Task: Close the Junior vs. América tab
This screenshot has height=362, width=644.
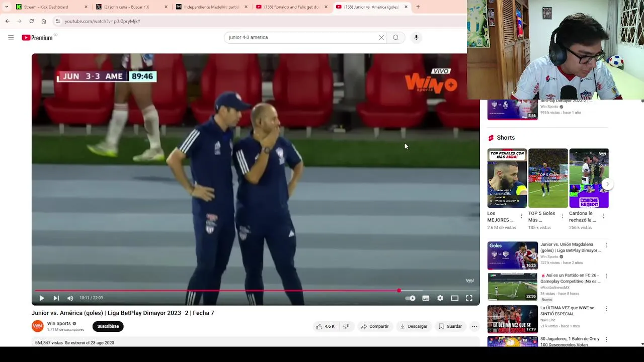Action: (406, 7)
